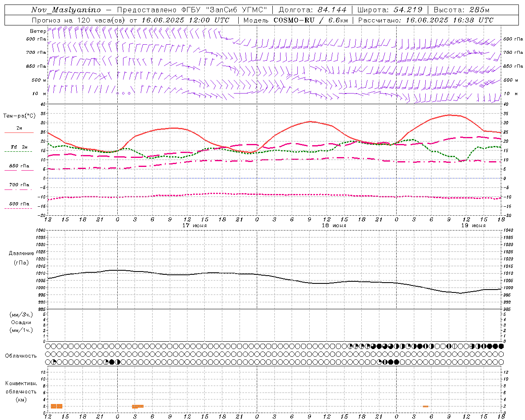Screen dimensions: 525x420
Task: Click the 'Широта: 54.219' header field
Action: 390,10
